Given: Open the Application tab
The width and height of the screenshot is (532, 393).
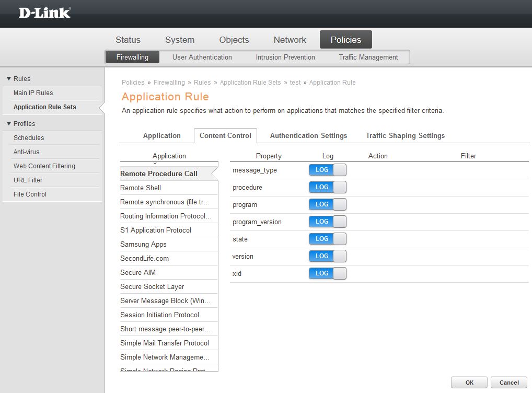Looking at the screenshot, I should point(161,135).
